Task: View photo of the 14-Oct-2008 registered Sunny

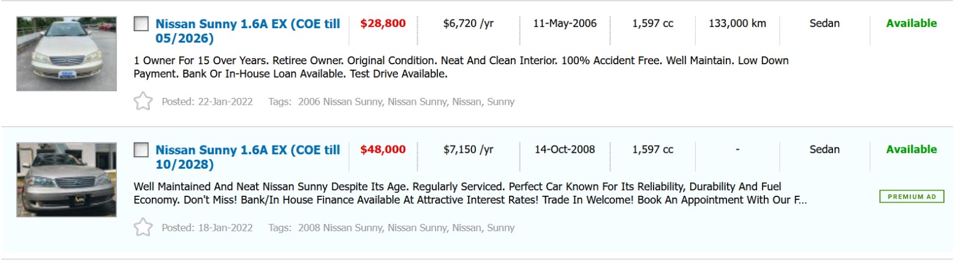Action: click(66, 180)
